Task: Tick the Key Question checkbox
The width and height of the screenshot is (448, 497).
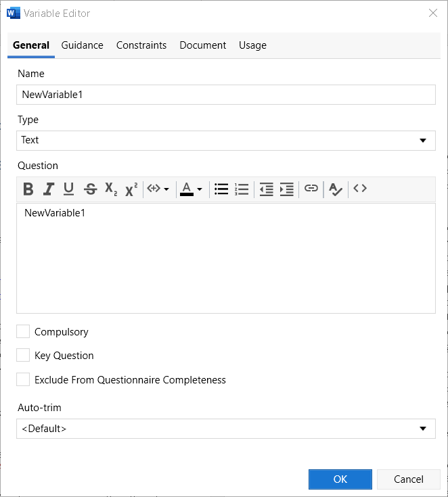Action: (23, 355)
